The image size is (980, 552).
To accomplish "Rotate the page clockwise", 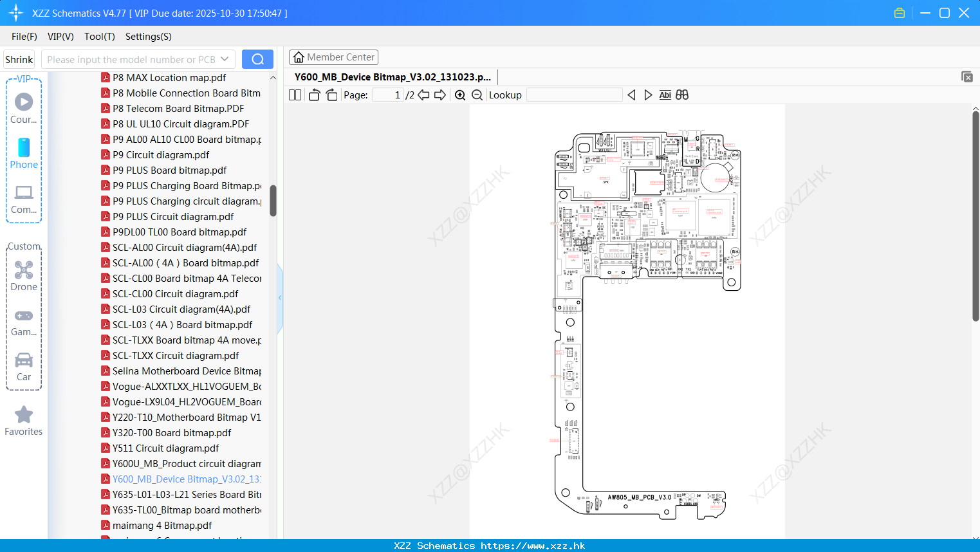I will (x=331, y=95).
